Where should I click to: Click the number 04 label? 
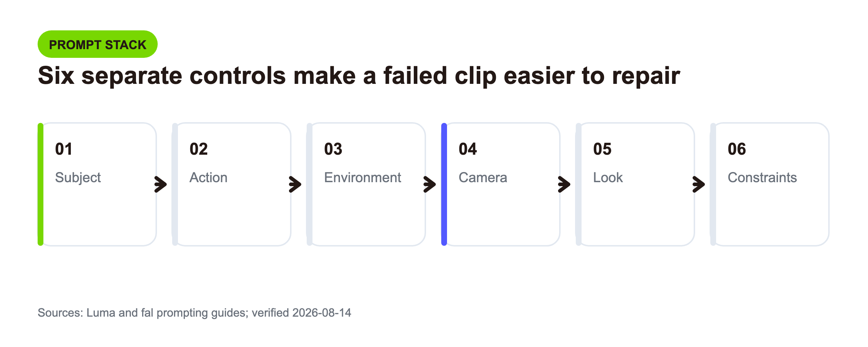468,149
